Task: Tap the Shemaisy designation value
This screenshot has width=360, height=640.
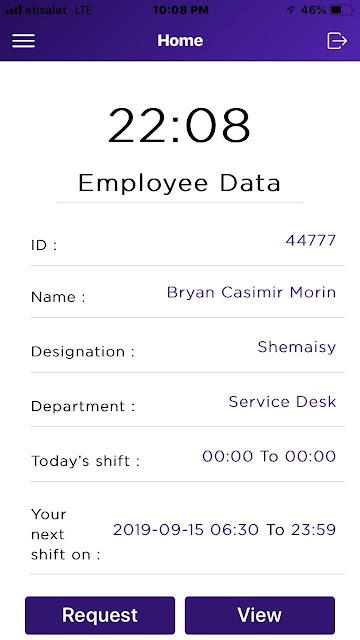Action: click(x=297, y=347)
